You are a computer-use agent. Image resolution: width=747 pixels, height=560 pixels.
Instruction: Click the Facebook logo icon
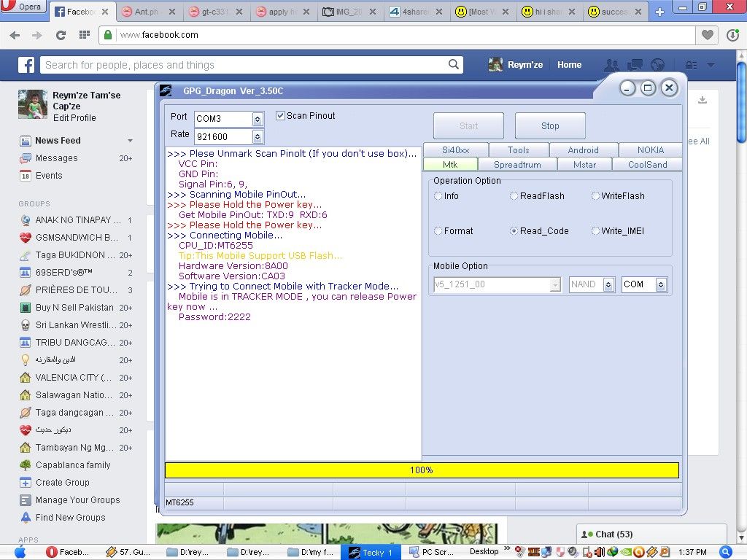26,65
